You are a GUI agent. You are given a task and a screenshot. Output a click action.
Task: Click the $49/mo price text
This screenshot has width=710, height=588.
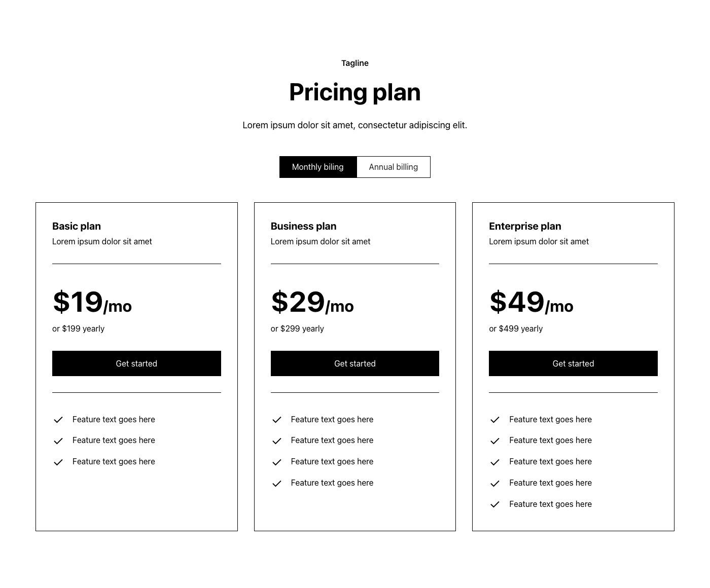[531, 303]
